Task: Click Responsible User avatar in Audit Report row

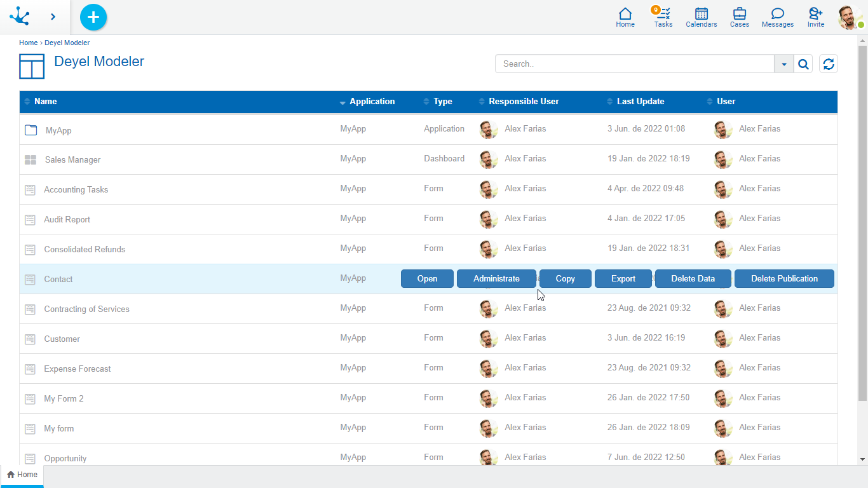Action: click(489, 219)
